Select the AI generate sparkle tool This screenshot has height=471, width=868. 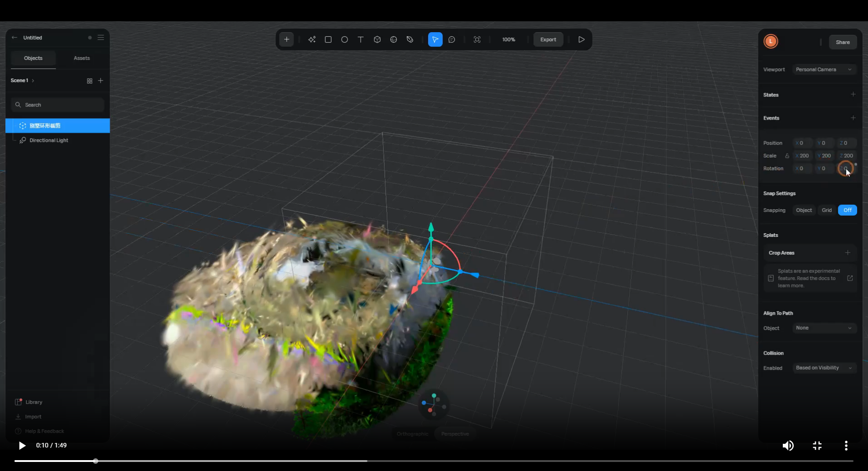pyautogui.click(x=312, y=40)
